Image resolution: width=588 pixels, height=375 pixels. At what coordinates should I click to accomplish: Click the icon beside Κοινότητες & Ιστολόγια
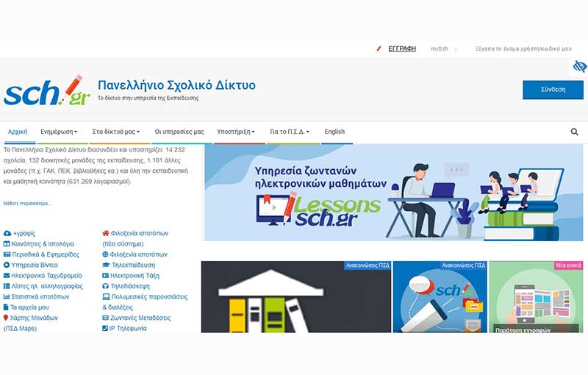[7, 244]
